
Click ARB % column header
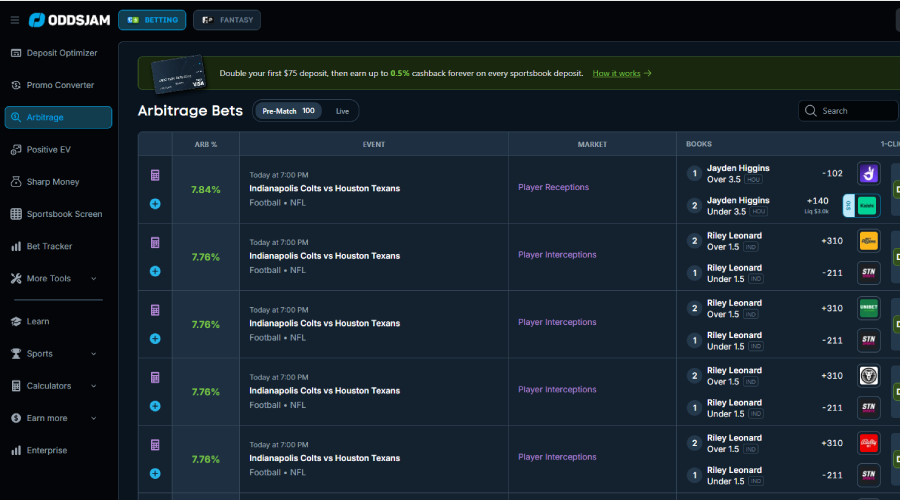(205, 145)
